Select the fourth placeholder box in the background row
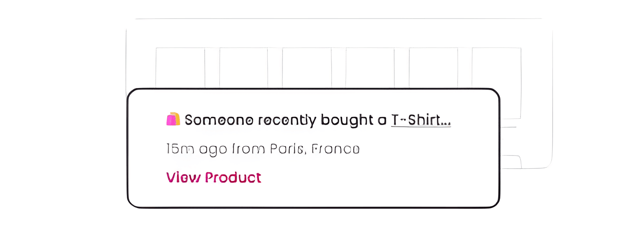The image size is (644, 232). point(370,67)
